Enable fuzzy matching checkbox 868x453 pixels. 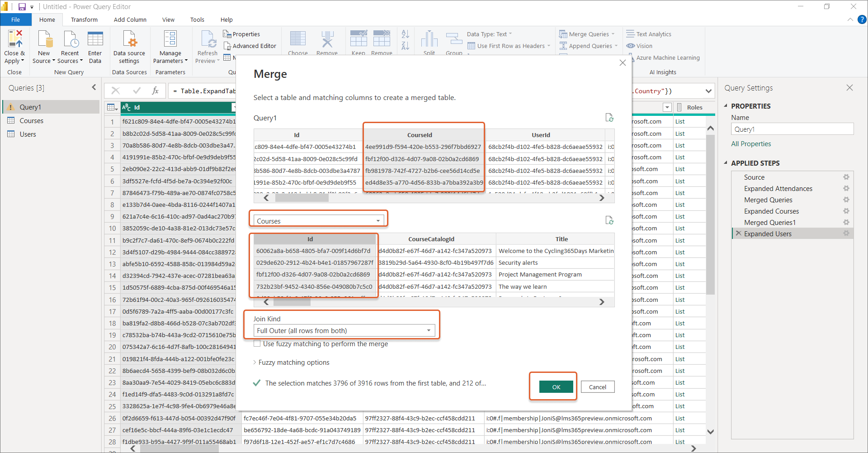(257, 344)
